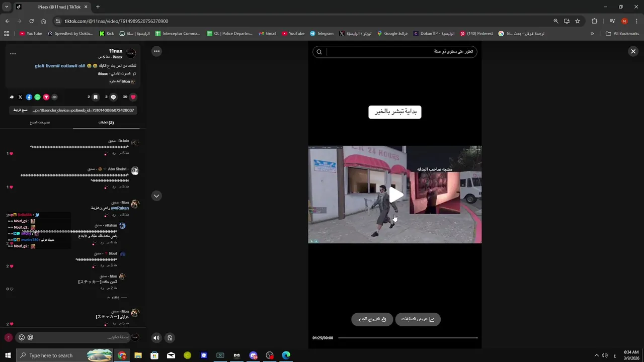Open vRakan's profile from comment

pyautogui.click(x=122, y=226)
